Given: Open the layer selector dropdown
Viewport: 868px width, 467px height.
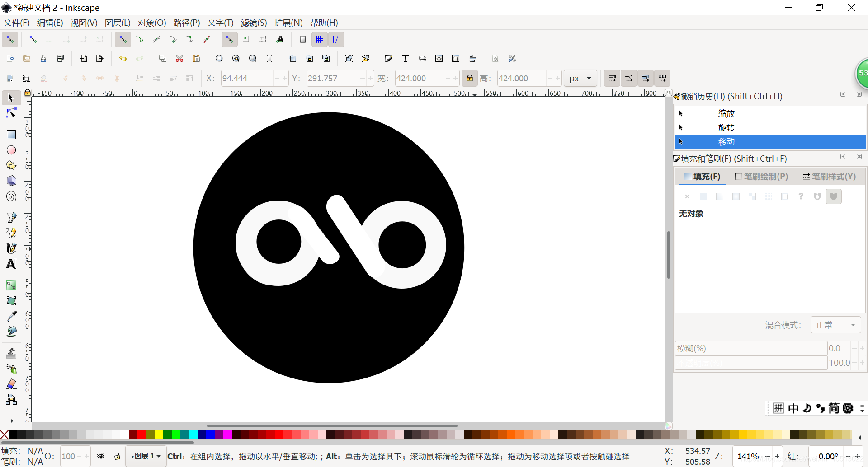Looking at the screenshot, I should pyautogui.click(x=146, y=456).
